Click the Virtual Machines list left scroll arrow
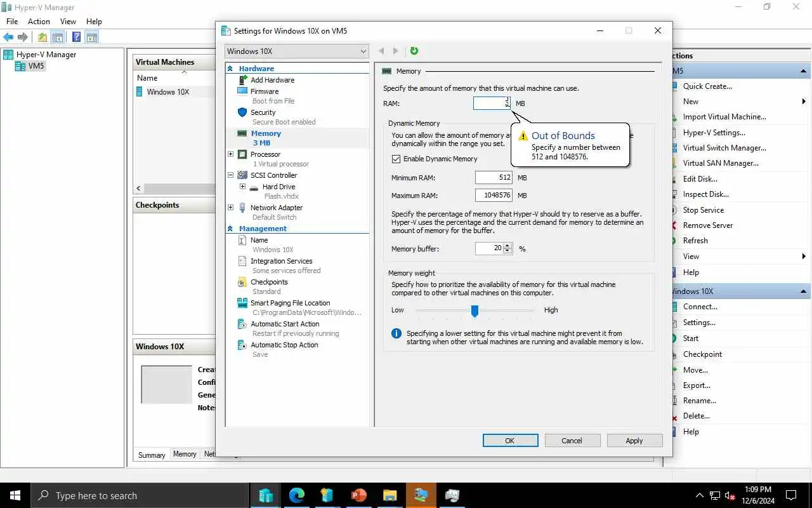The width and height of the screenshot is (812, 508). [x=138, y=189]
